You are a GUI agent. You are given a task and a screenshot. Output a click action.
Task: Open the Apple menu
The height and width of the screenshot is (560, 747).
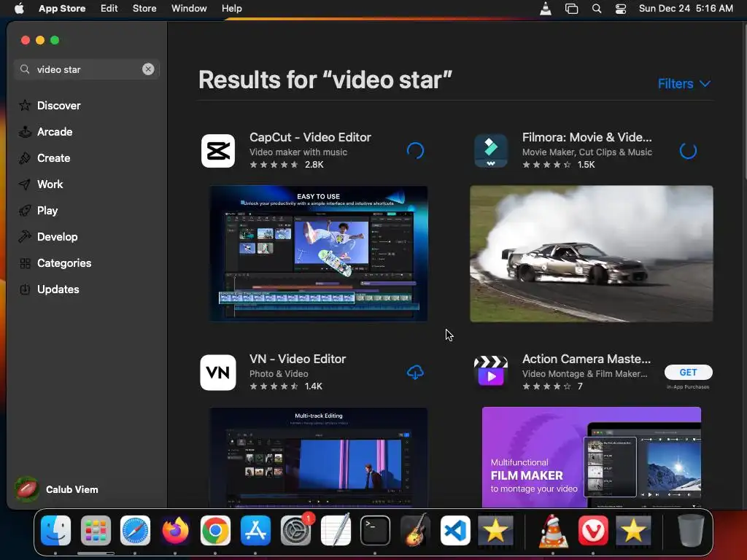pos(19,9)
